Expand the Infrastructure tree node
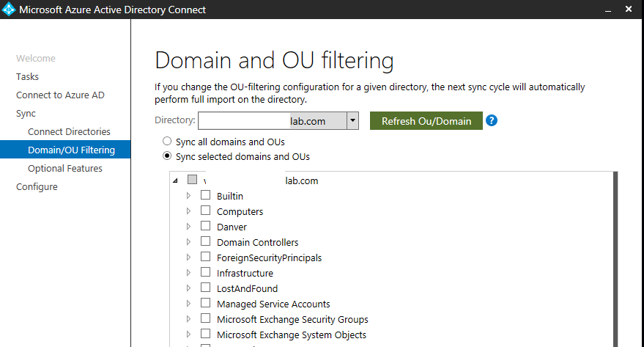 [188, 273]
